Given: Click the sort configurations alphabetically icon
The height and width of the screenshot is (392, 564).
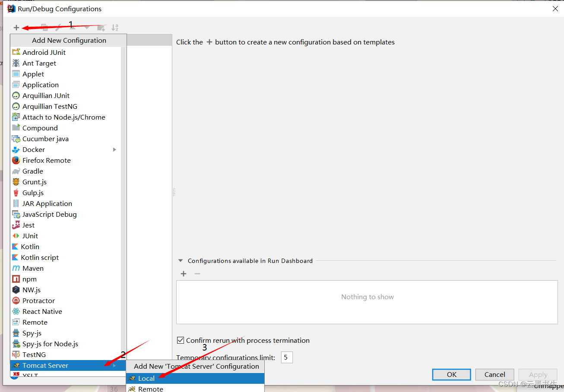Looking at the screenshot, I should pyautogui.click(x=115, y=28).
